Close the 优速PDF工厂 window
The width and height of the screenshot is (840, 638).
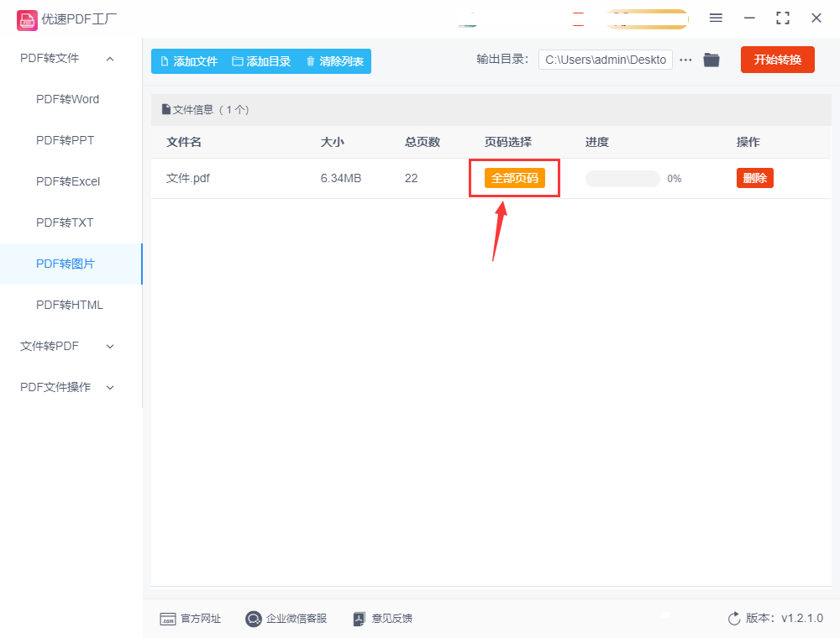click(x=816, y=18)
